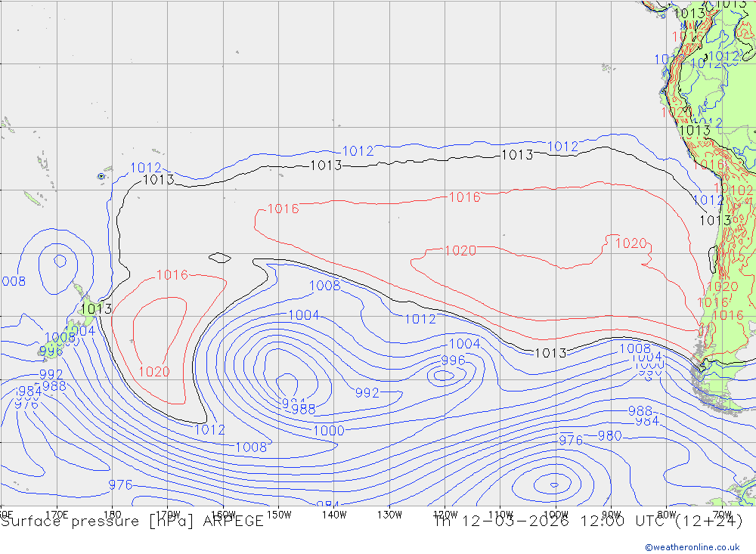Click the 'Surface pressure [hPa] ARPEGE' title text
Screen dimensions: 756x554
coord(132,522)
